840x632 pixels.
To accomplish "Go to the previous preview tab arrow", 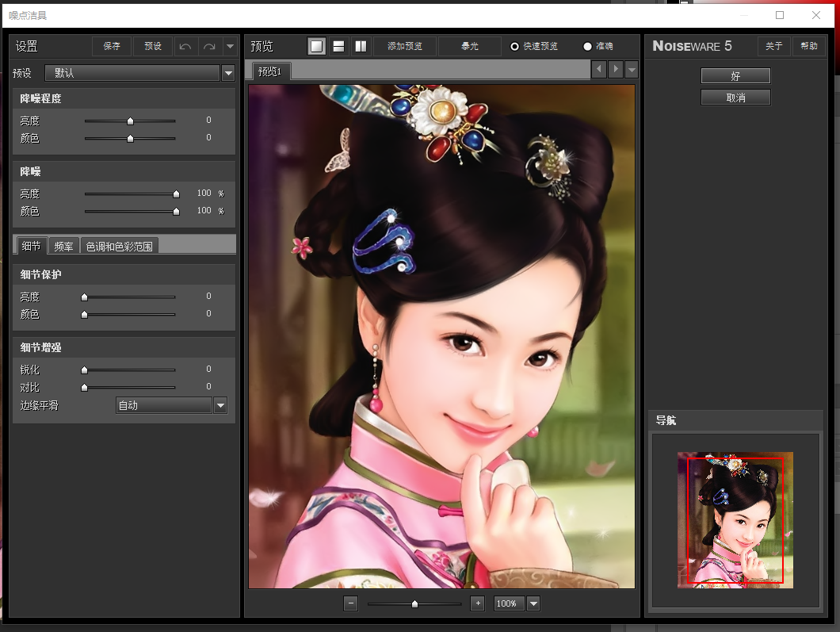I will 599,69.
